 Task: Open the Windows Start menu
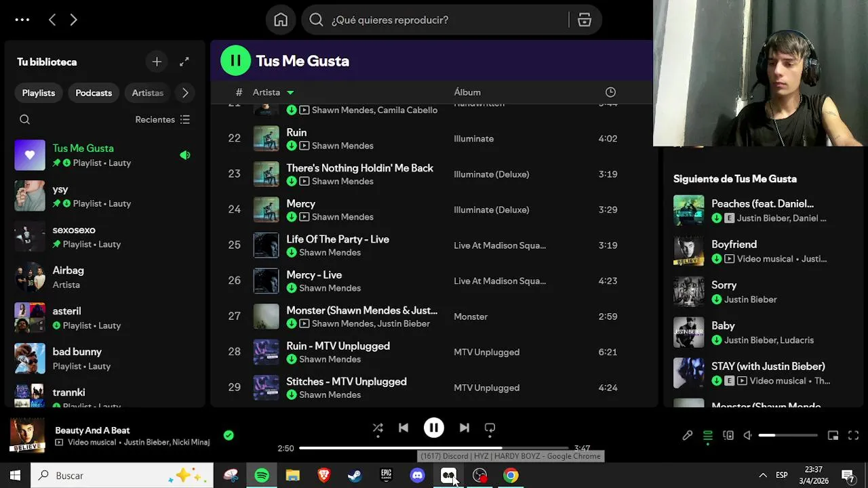pyautogui.click(x=15, y=476)
